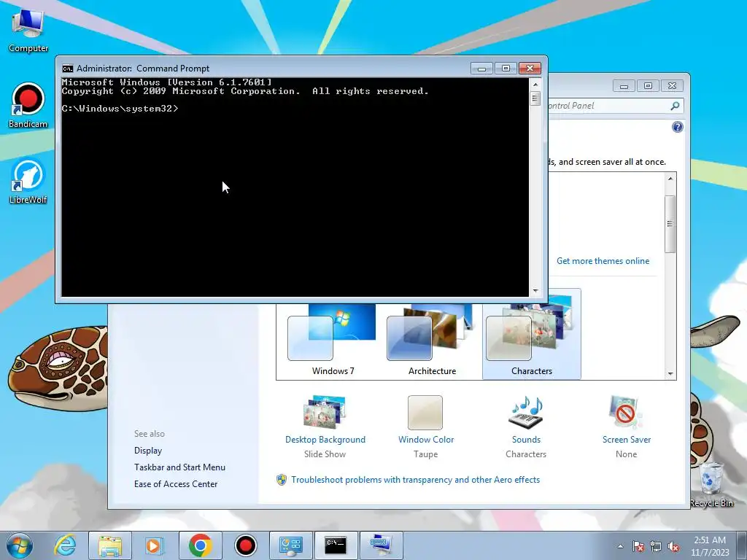Image resolution: width=747 pixels, height=560 pixels.
Task: Click the themes list scrollbar thumb
Action: [x=670, y=224]
